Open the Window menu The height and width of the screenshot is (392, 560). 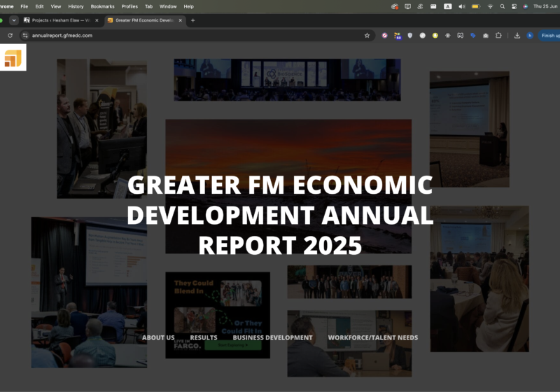pyautogui.click(x=168, y=6)
